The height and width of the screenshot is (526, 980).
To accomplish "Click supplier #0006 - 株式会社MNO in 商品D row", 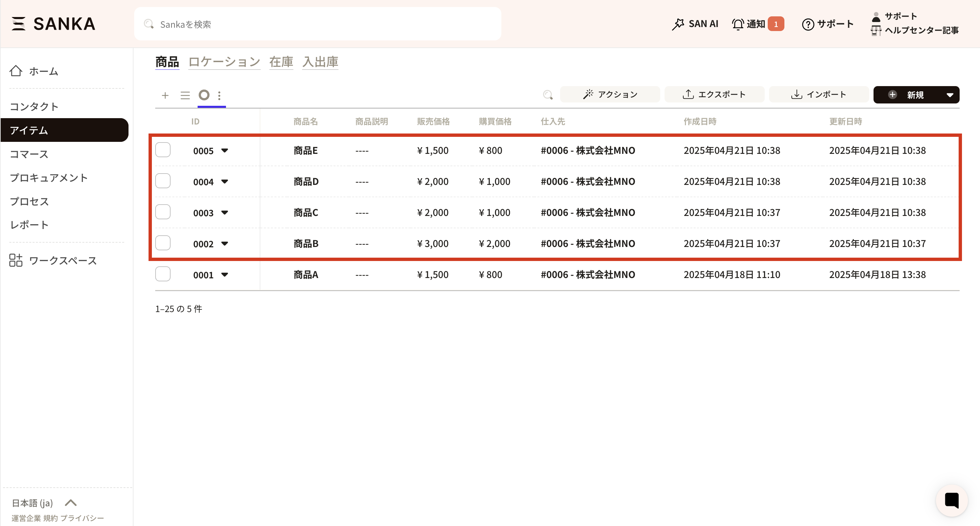I will [x=588, y=182].
